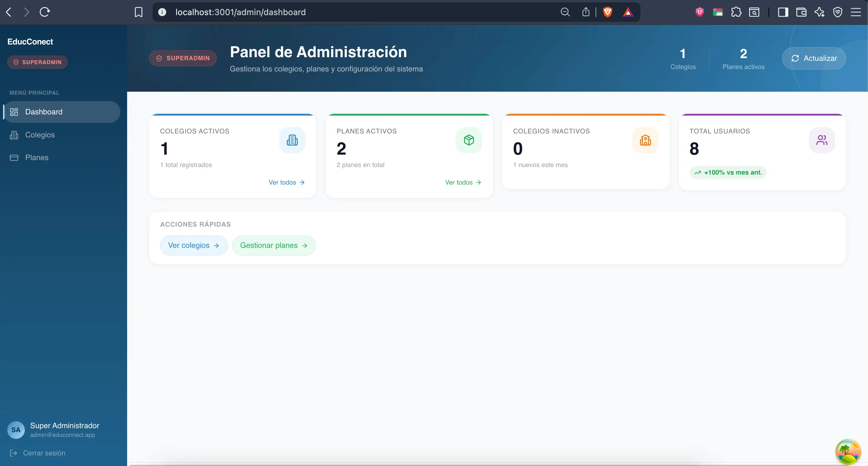
Task: Select Dashboard in the main menu
Action: tap(44, 112)
